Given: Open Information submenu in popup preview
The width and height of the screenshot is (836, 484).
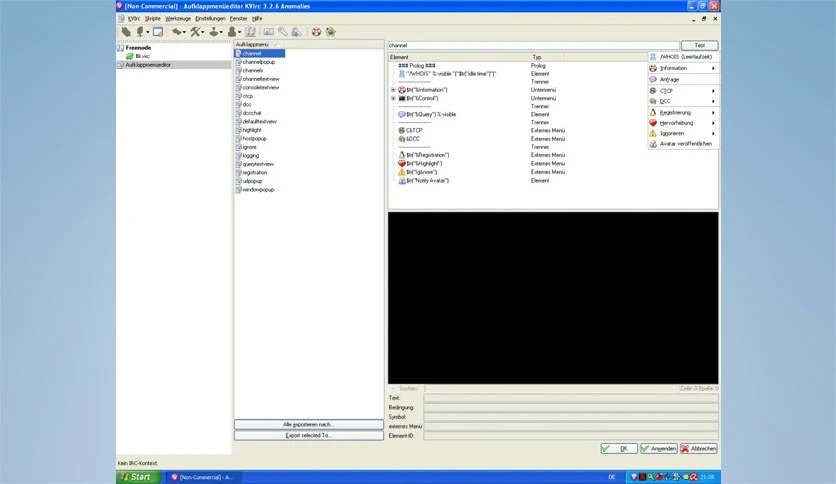Looking at the screenshot, I should [683, 68].
